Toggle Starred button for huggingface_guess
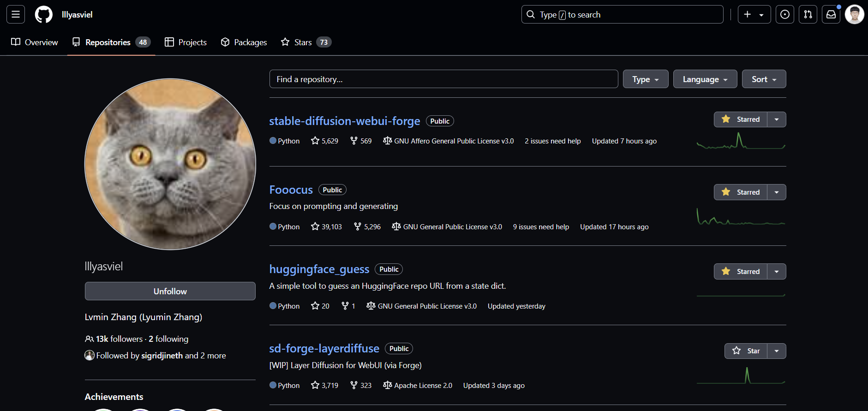The height and width of the screenshot is (411, 868). pos(741,271)
